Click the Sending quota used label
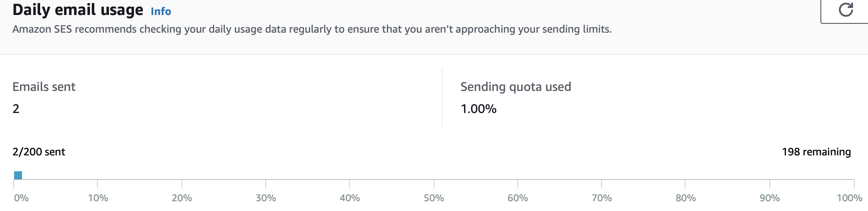The image size is (868, 211). [516, 87]
